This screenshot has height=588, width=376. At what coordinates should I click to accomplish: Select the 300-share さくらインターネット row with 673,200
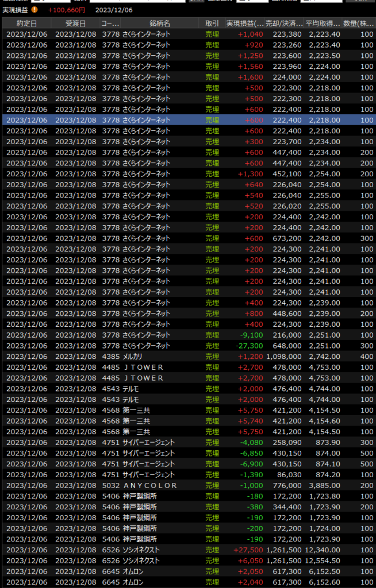pos(172,238)
